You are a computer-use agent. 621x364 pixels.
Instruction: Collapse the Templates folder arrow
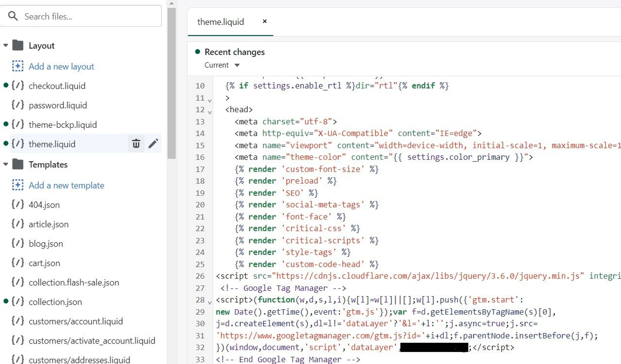click(6, 164)
